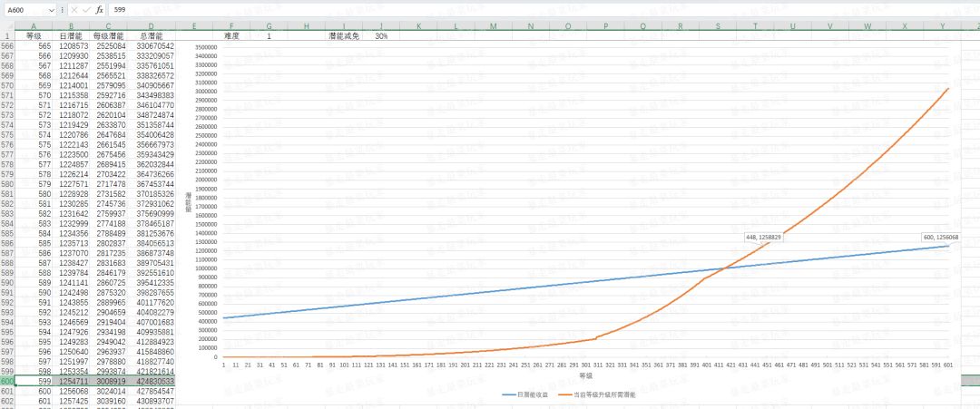Viewport: 980px width, 409px height.
Task: Select column J header
Action: coord(381,25)
